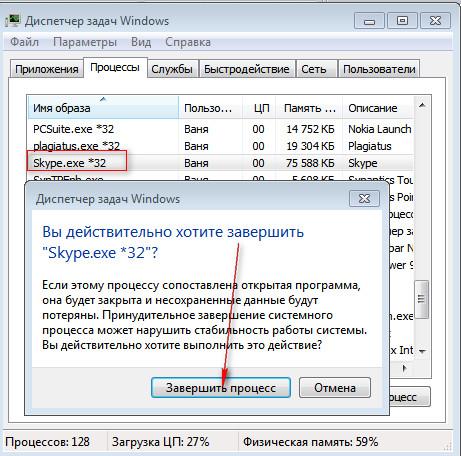
Task: Confirm with Завершить процесс button
Action: 221,388
